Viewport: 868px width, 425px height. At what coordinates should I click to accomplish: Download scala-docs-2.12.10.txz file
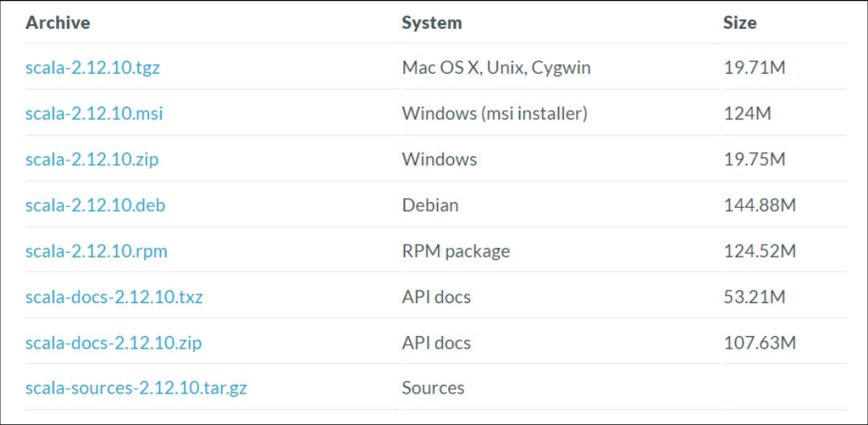(x=114, y=297)
